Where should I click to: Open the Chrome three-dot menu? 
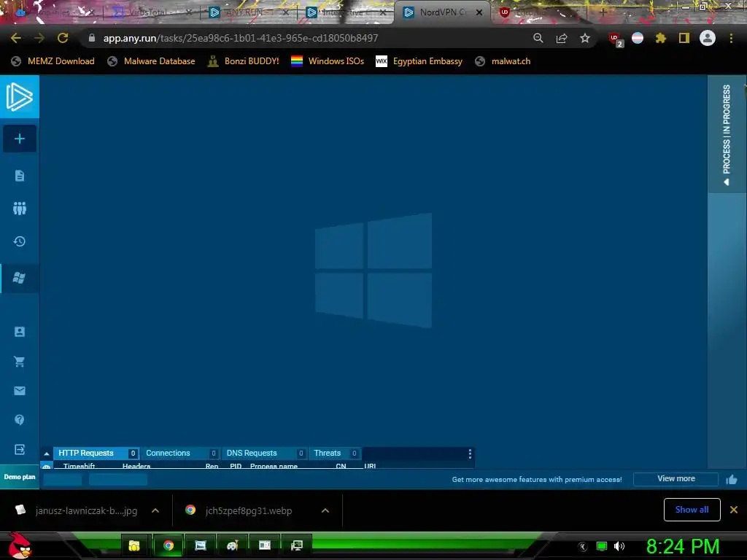pyautogui.click(x=731, y=38)
